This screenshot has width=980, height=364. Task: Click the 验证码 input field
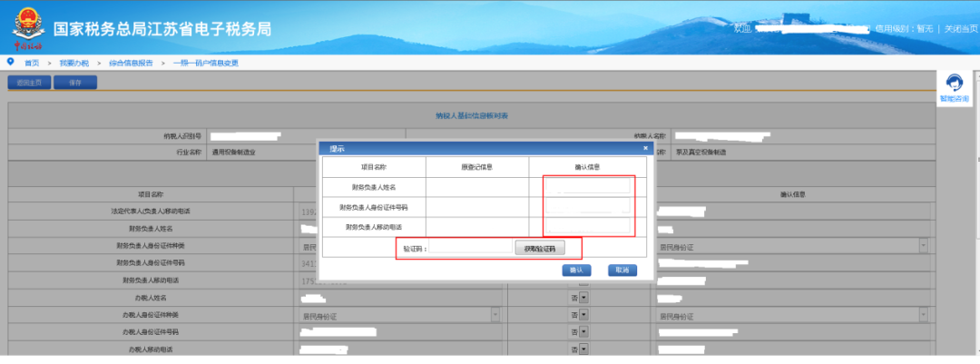pyautogui.click(x=471, y=248)
